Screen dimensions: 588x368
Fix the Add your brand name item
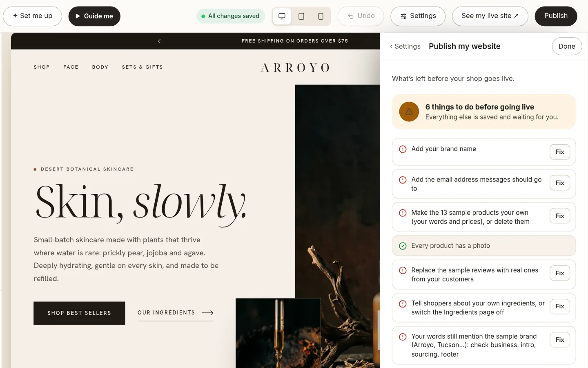560,152
